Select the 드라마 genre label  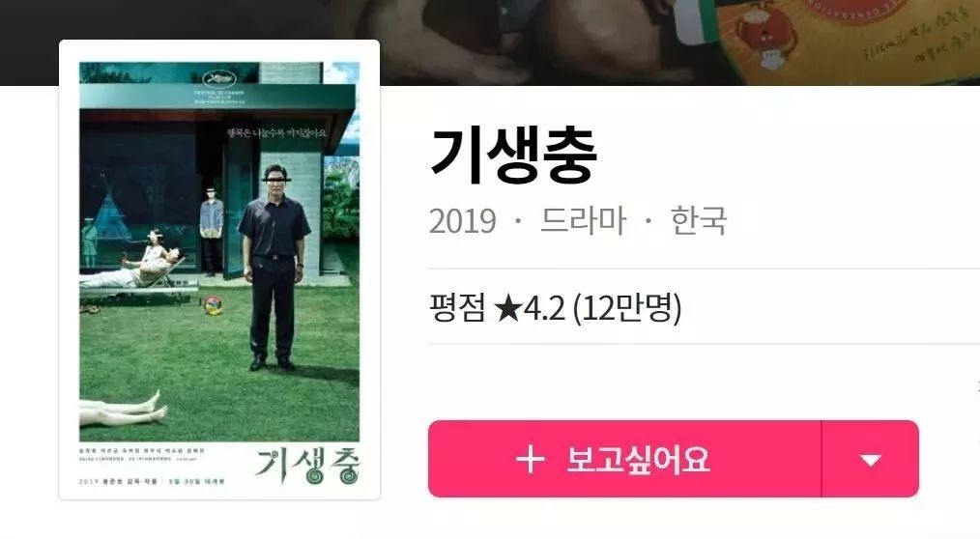coord(583,220)
